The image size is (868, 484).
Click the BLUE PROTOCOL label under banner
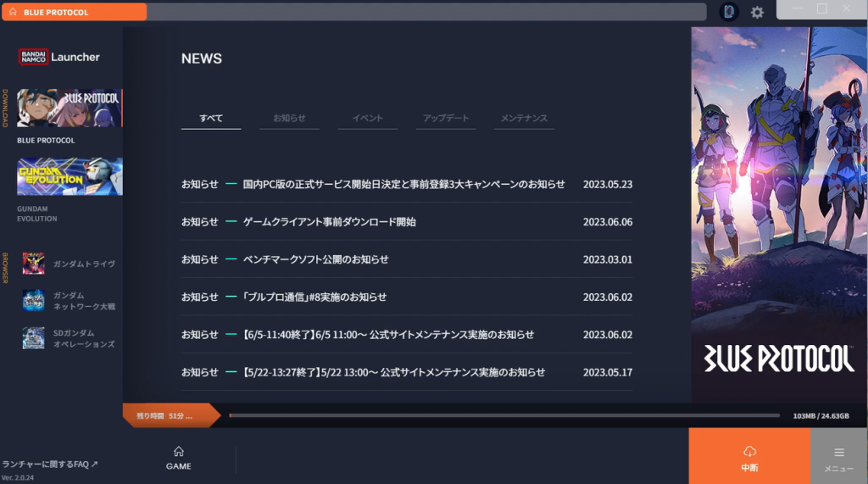click(46, 141)
